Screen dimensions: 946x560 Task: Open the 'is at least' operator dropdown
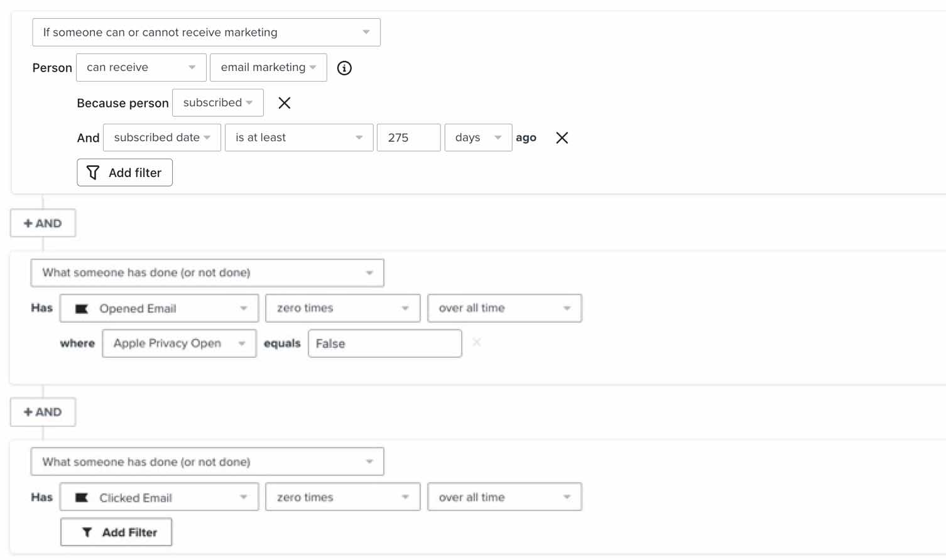coord(299,138)
